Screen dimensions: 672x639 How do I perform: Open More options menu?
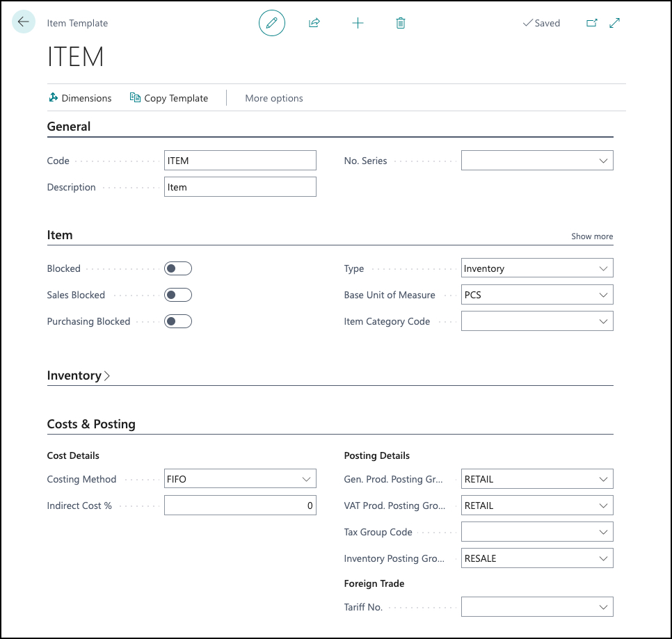(x=274, y=98)
